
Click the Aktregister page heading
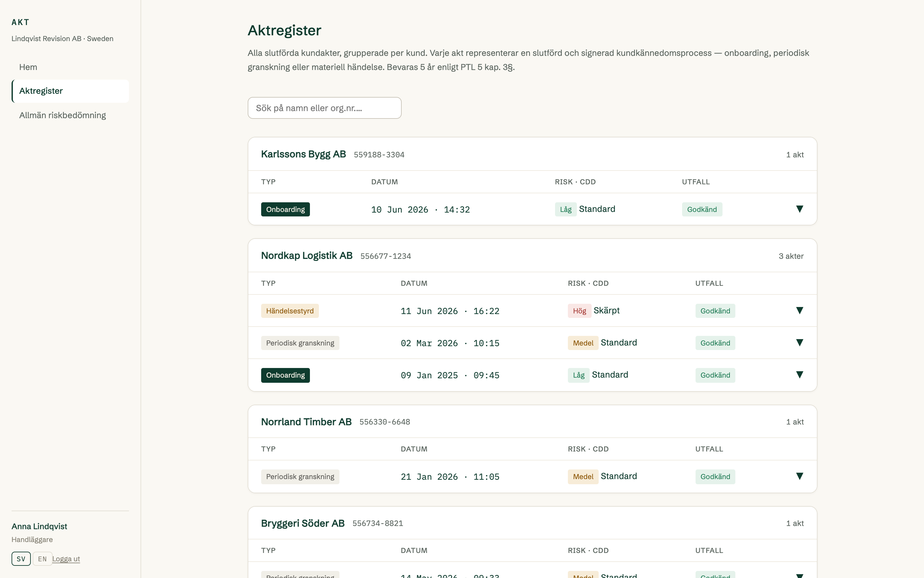[285, 30]
